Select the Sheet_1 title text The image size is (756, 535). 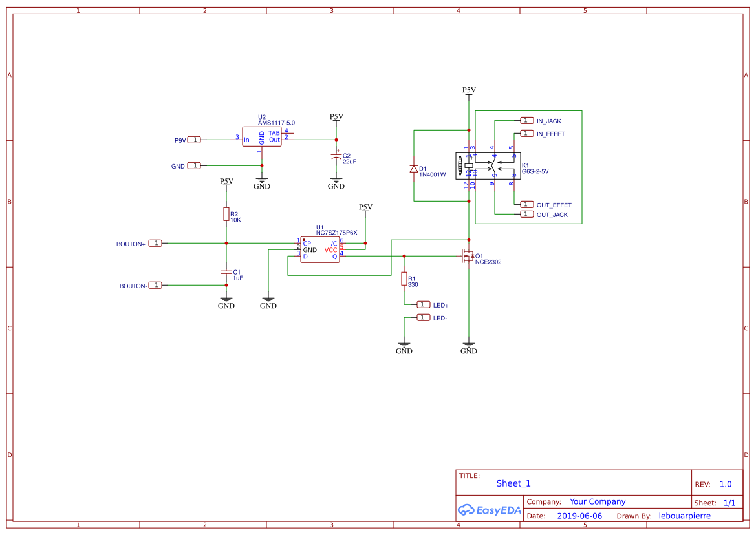(x=513, y=483)
